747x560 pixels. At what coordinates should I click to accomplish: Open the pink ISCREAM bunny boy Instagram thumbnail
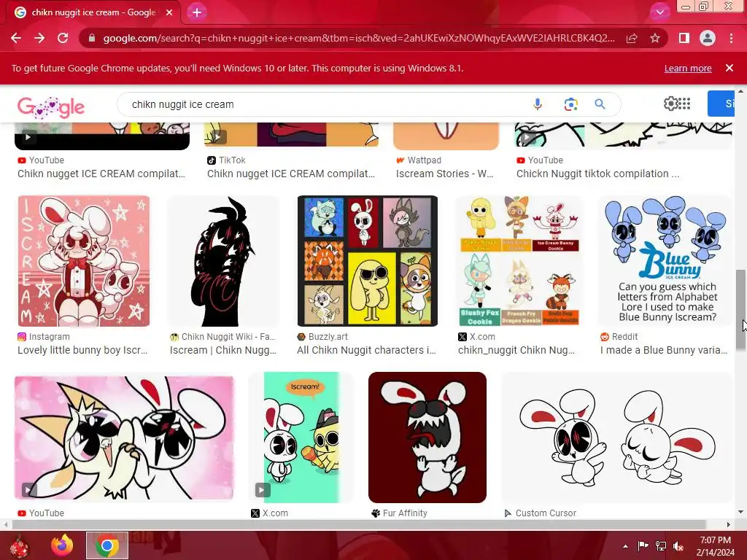point(84,261)
